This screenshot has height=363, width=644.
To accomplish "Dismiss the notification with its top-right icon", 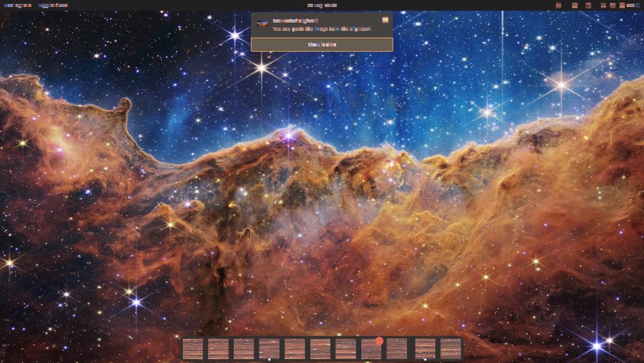I will pyautogui.click(x=385, y=20).
